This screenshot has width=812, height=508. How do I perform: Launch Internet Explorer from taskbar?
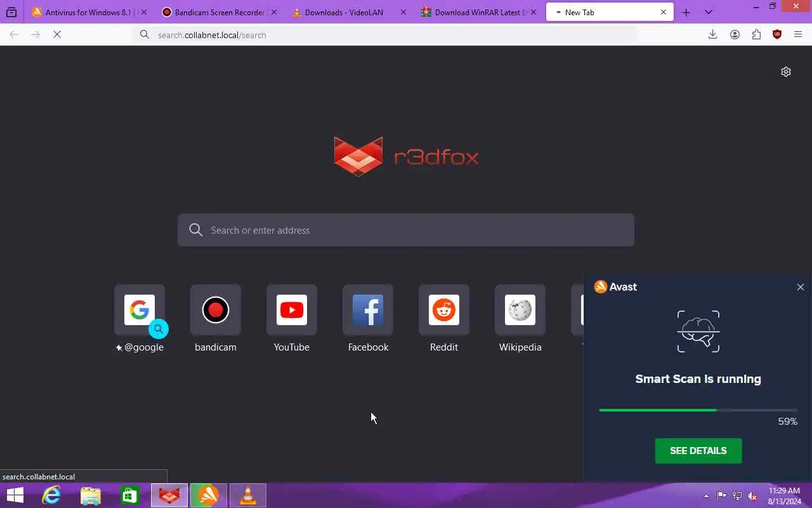tap(51, 495)
